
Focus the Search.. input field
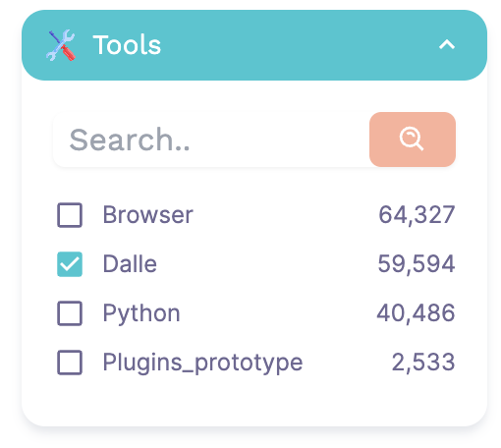(x=211, y=140)
